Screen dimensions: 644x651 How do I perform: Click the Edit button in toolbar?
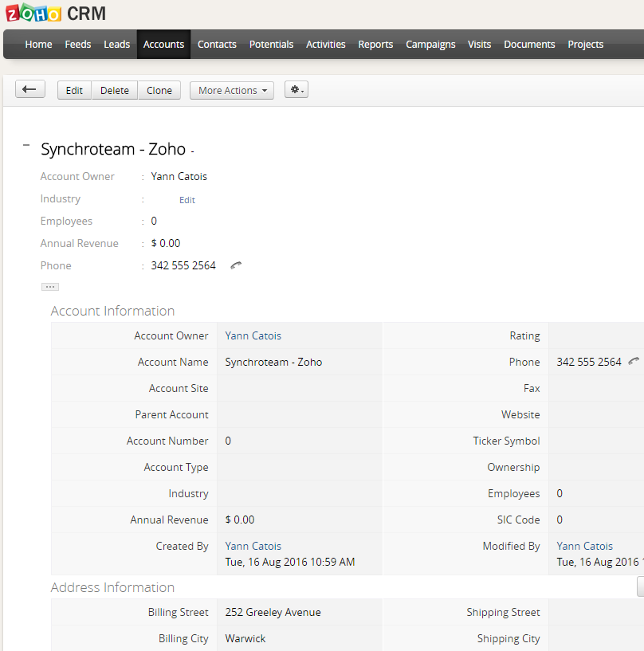(74, 90)
